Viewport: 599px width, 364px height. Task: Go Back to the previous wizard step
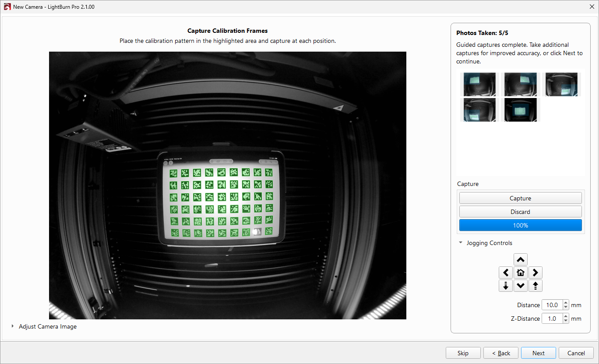tap(501, 353)
